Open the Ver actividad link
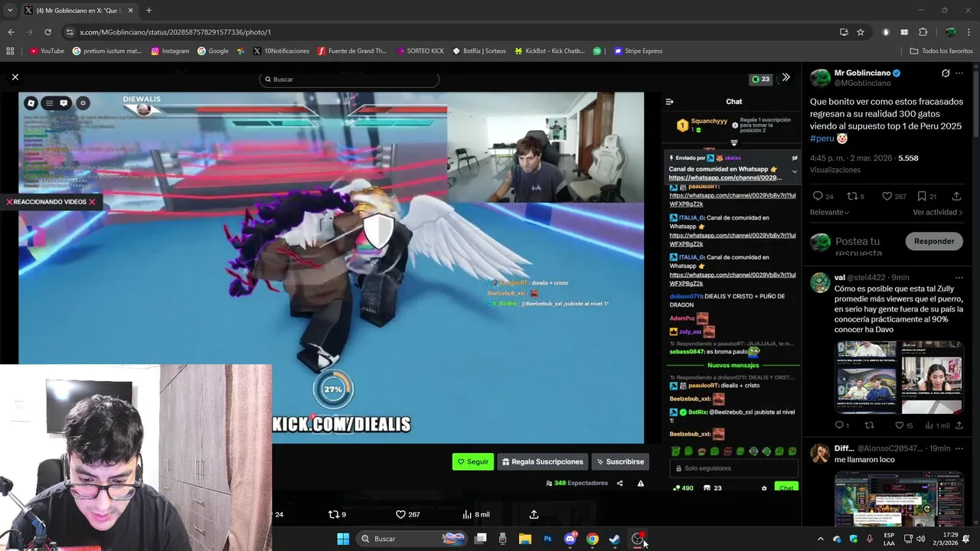The width and height of the screenshot is (980, 551). (x=938, y=212)
